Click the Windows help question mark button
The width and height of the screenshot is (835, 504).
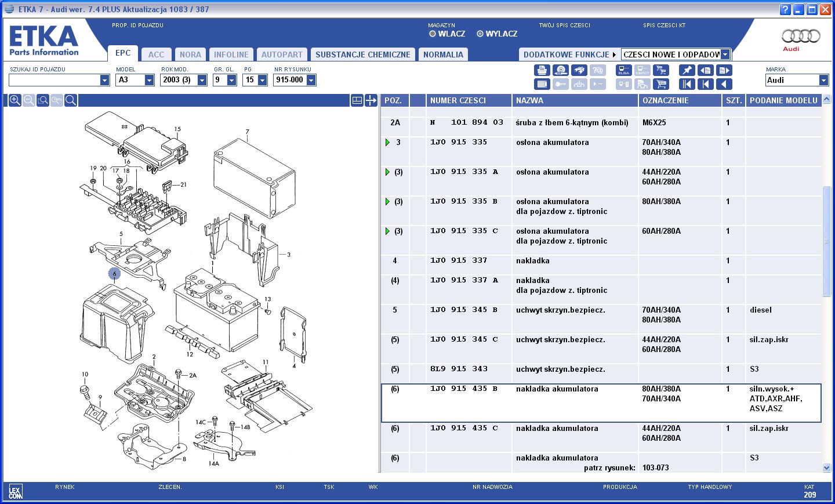[x=785, y=9]
